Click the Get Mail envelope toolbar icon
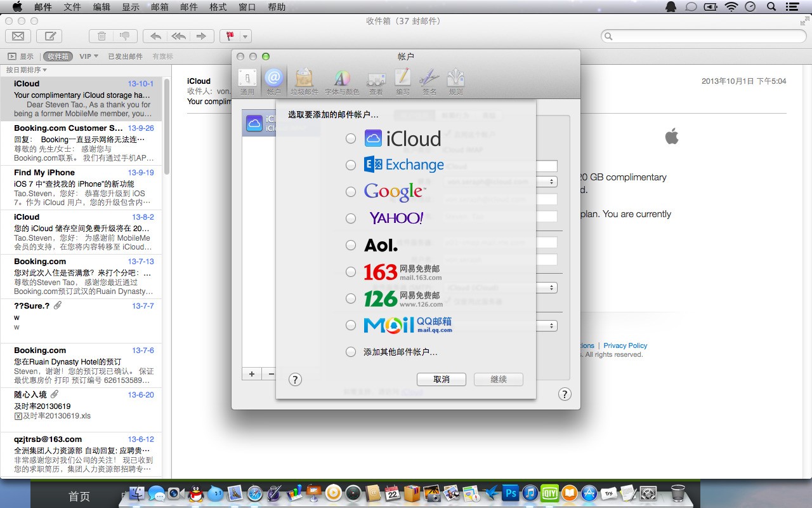The height and width of the screenshot is (508, 812). pos(18,36)
